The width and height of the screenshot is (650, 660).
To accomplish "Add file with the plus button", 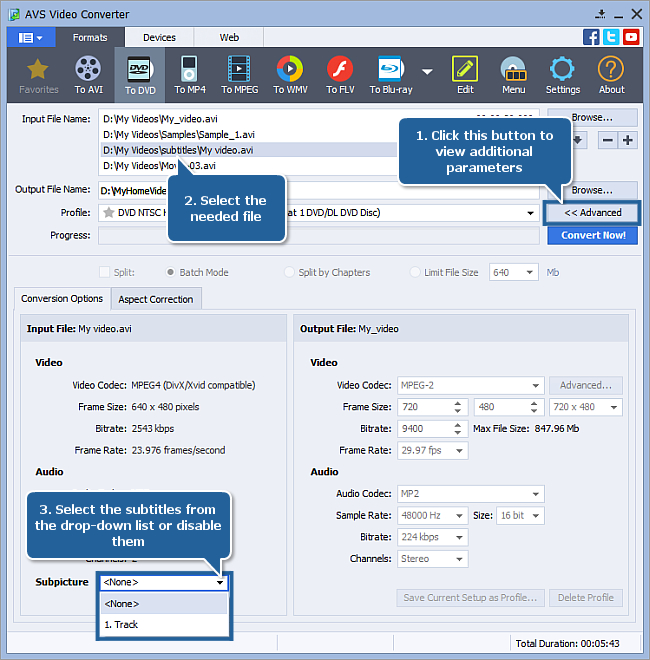I will click(x=628, y=140).
